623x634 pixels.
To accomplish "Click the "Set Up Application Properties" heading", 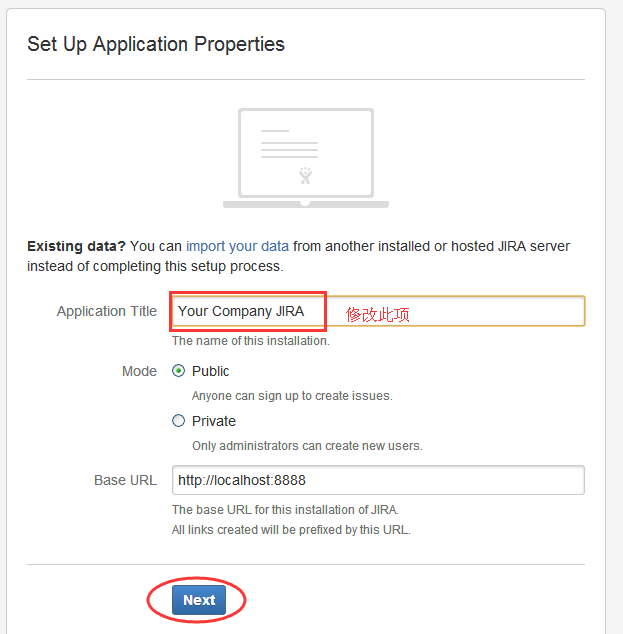I will (156, 44).
